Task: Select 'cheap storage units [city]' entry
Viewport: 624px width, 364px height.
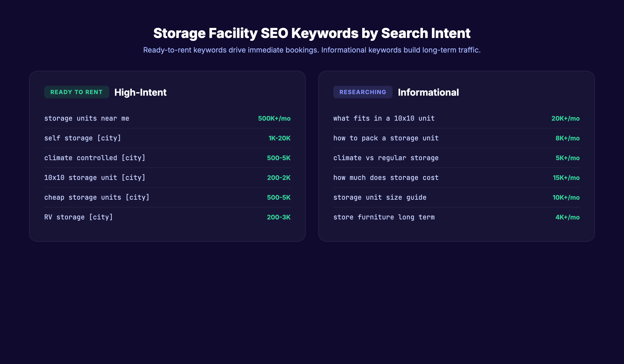Action: pos(97,197)
